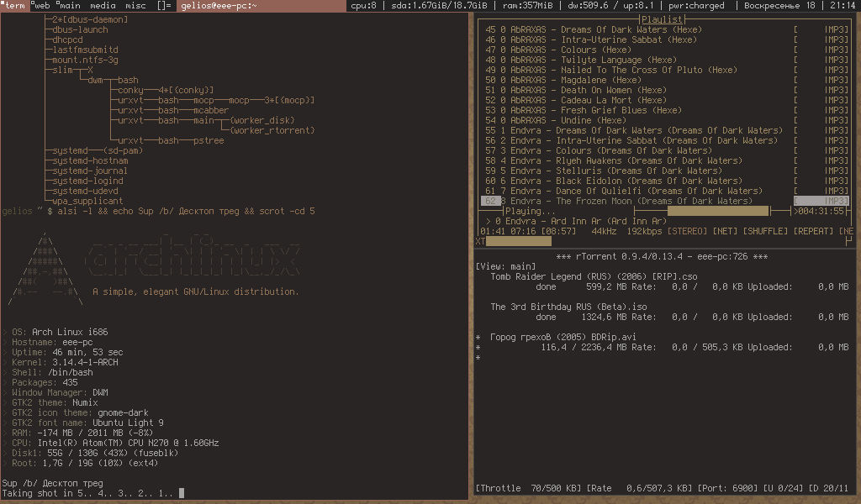Select track 46 Intra-Uterine Sabbat (Hexe)
Screen dimensions: 861x504
[x=667, y=39]
